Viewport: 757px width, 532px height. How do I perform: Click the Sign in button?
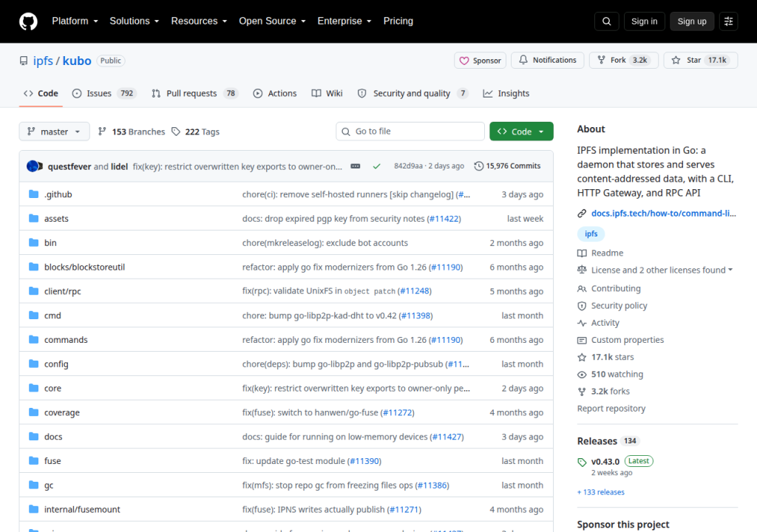pos(644,21)
